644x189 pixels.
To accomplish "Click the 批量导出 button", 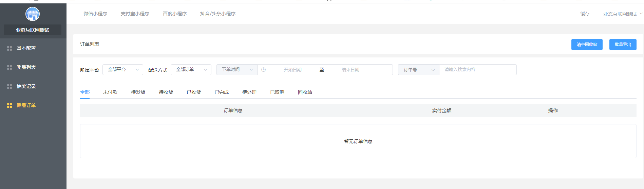I will [623, 45].
